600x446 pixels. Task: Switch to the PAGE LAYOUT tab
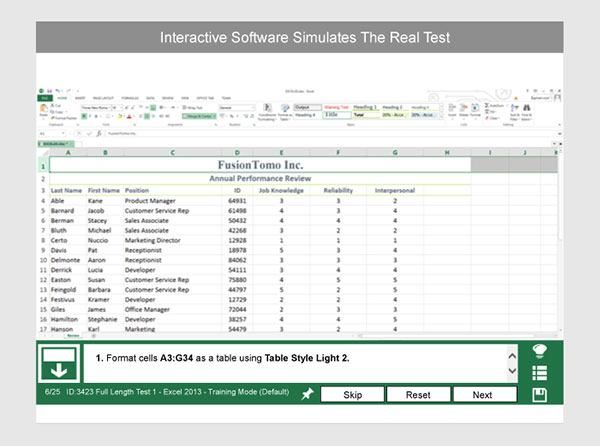[103, 98]
